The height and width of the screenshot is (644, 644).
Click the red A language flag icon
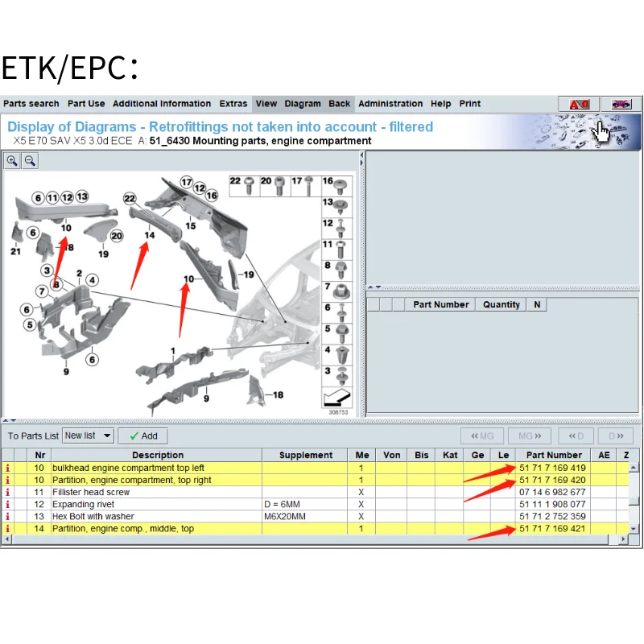click(x=579, y=104)
